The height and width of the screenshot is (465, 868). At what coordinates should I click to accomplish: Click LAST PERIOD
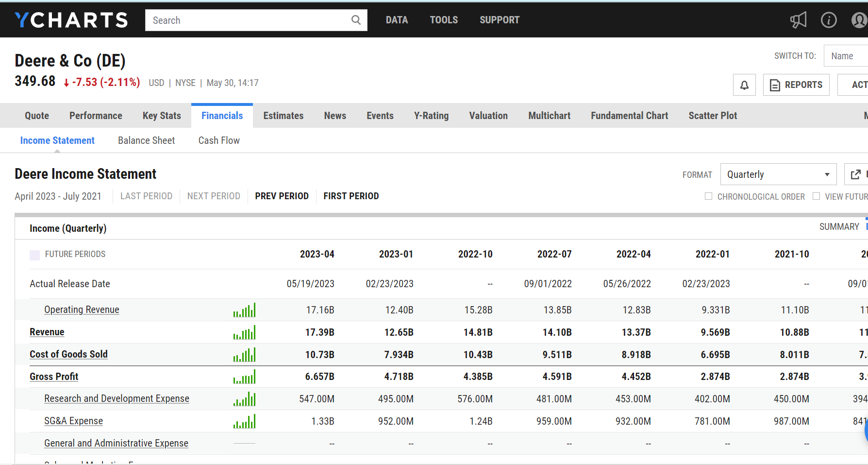tap(146, 196)
